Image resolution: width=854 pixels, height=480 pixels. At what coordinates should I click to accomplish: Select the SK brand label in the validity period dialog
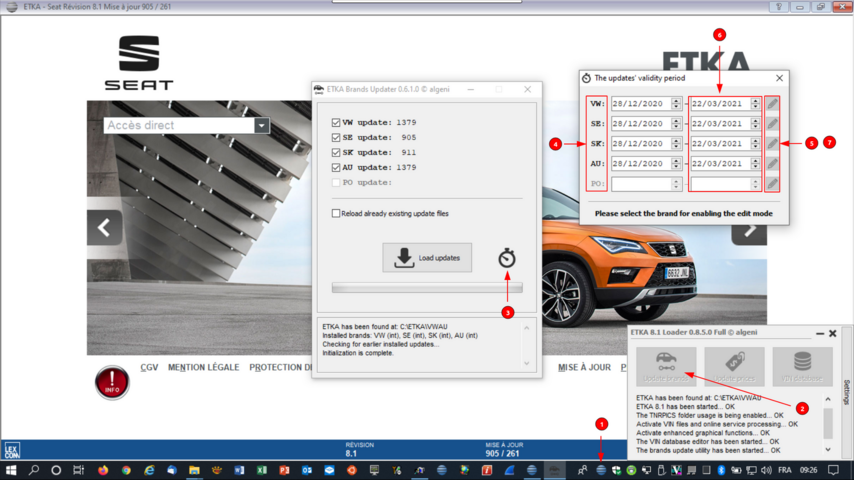point(597,143)
